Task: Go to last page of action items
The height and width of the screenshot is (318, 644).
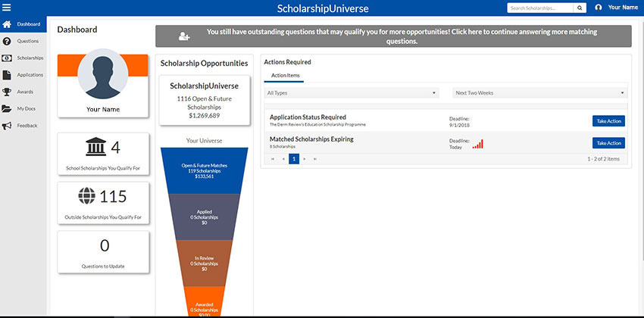Action: click(x=315, y=159)
